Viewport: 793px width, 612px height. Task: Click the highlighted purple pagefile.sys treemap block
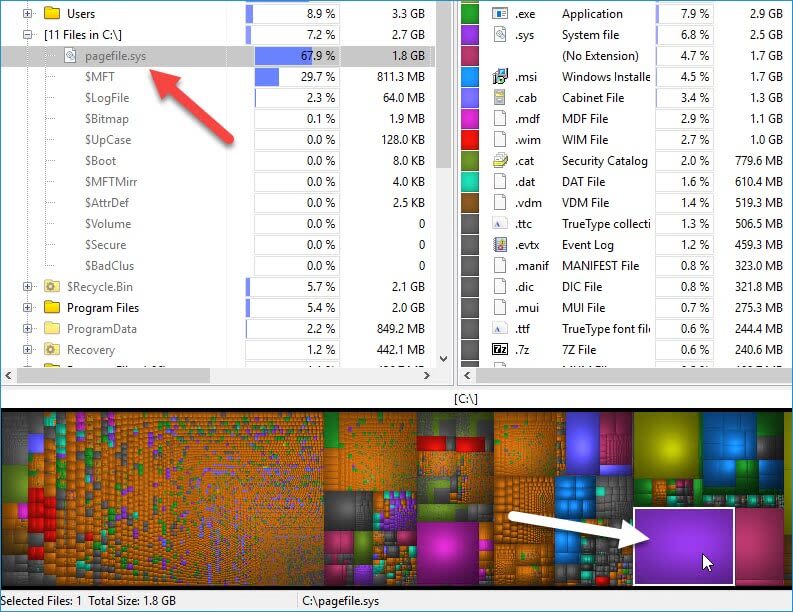pos(683,546)
